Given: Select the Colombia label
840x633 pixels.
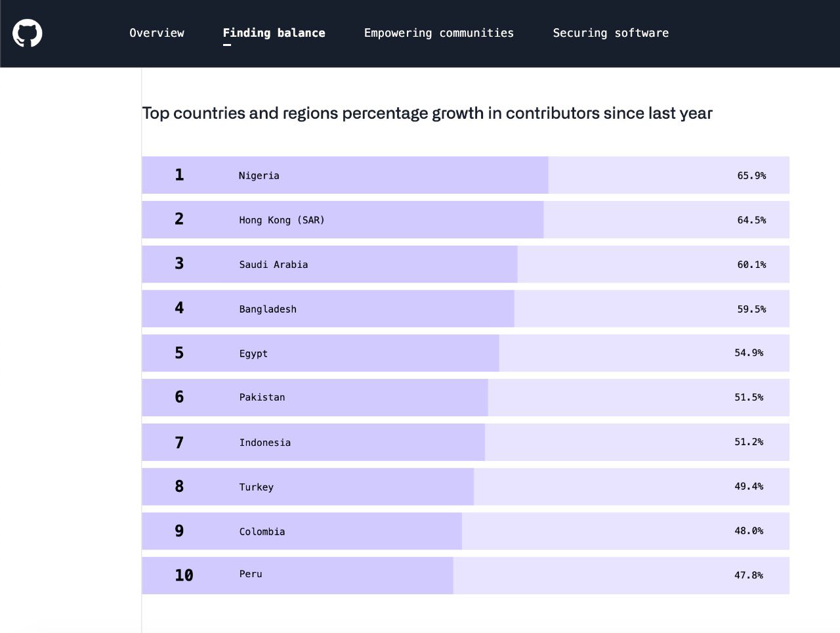Looking at the screenshot, I should (x=262, y=532).
